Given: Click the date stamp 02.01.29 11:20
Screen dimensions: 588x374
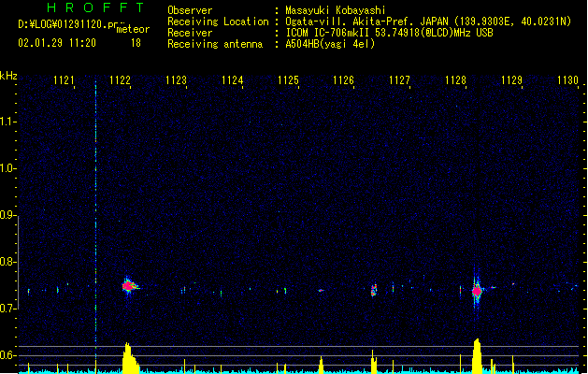Looking at the screenshot, I should [x=57, y=43].
